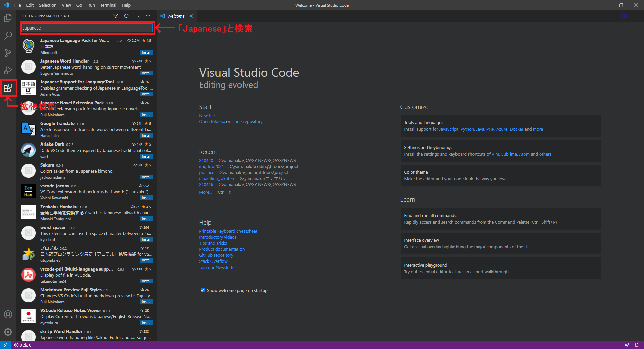Show more recent items via More link
644x349 pixels.
205,192
